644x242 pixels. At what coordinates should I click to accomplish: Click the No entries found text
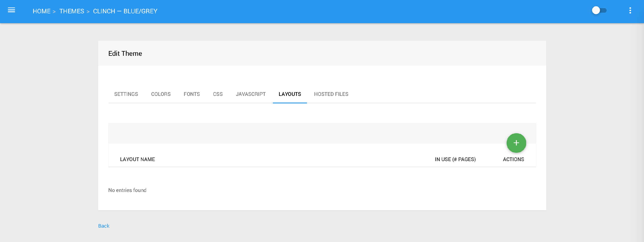[127, 190]
